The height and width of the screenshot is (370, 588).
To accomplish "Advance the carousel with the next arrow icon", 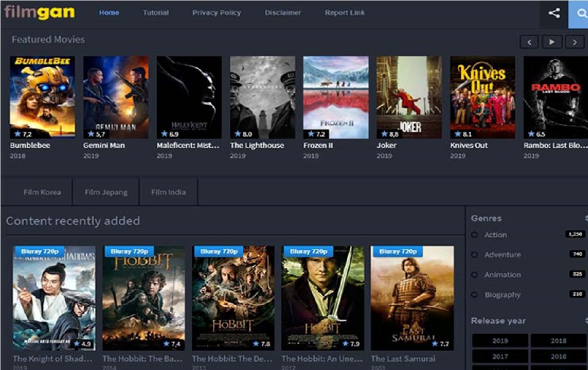I will point(574,42).
